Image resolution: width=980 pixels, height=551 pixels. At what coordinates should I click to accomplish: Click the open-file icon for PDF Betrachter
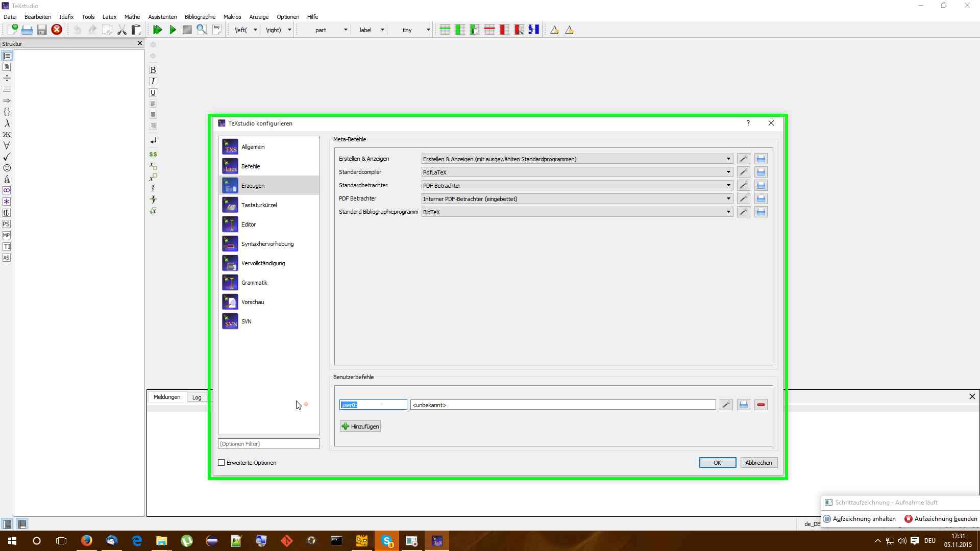tap(761, 198)
